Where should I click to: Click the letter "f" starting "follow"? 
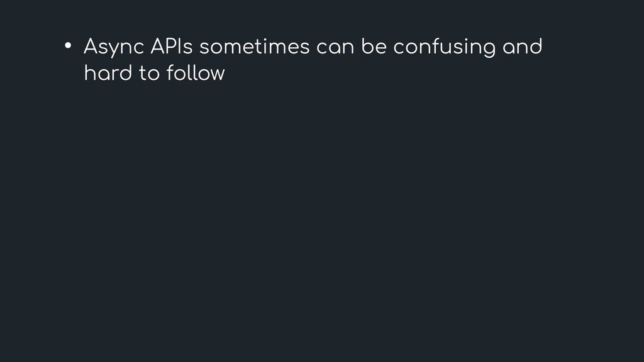point(170,73)
